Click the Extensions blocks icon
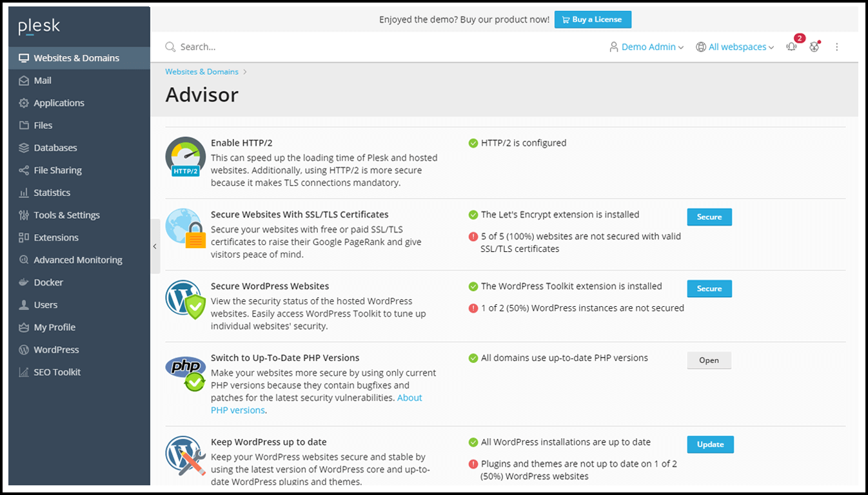Image resolution: width=868 pixels, height=495 pixels. pyautogui.click(x=24, y=237)
